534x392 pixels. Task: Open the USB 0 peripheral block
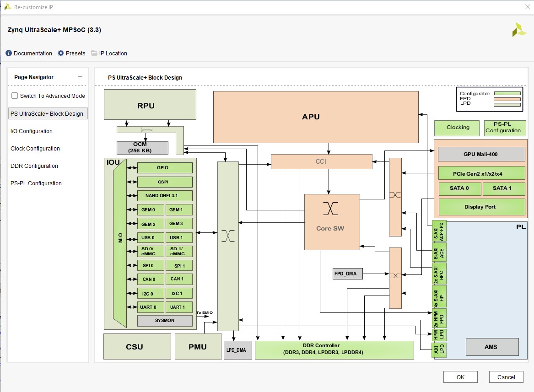[150, 237]
